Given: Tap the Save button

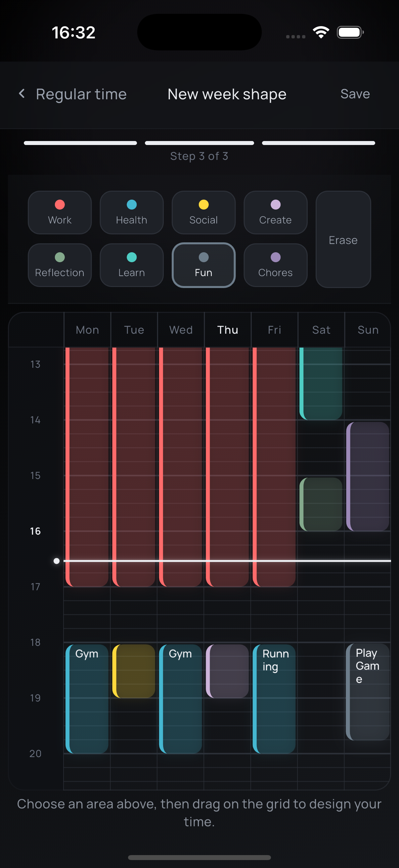Looking at the screenshot, I should point(355,94).
